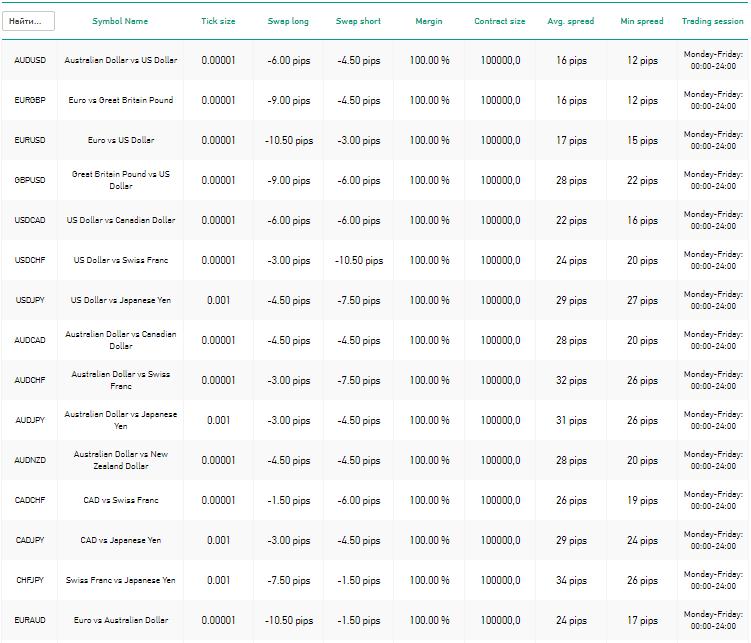The height and width of the screenshot is (643, 751).
Task: Click the EURGBP symbol cell
Action: coord(30,101)
